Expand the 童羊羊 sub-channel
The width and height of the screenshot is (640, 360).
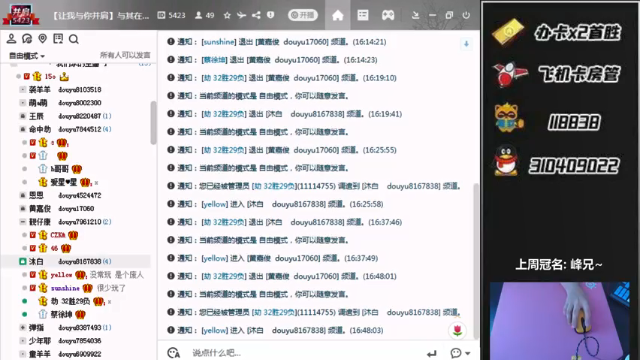tap(23, 354)
